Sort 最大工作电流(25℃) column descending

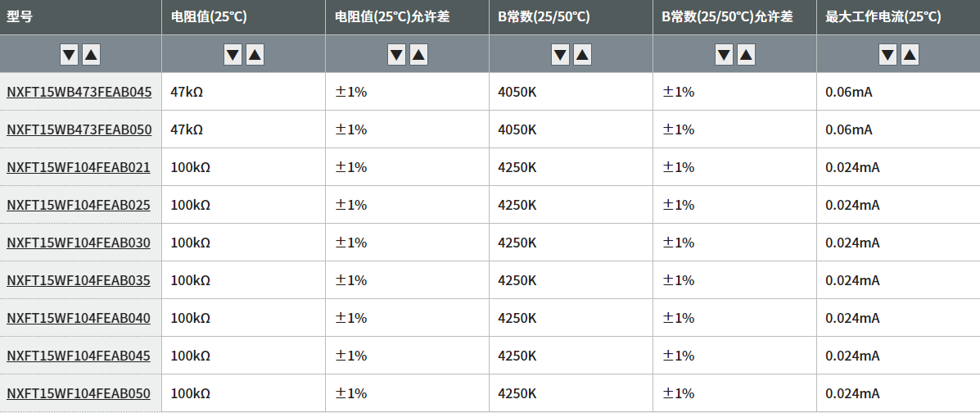(x=888, y=54)
